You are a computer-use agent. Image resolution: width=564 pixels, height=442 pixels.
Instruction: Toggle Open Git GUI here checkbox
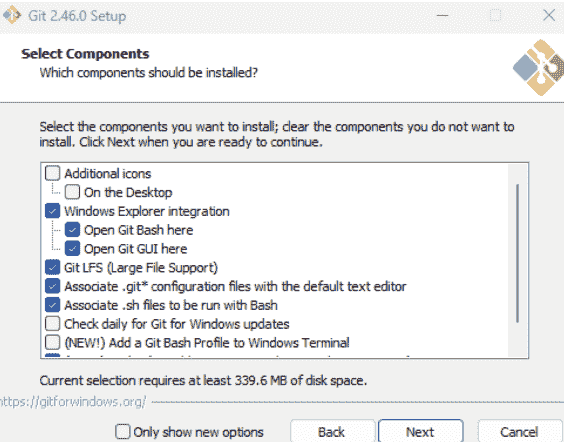point(72,249)
